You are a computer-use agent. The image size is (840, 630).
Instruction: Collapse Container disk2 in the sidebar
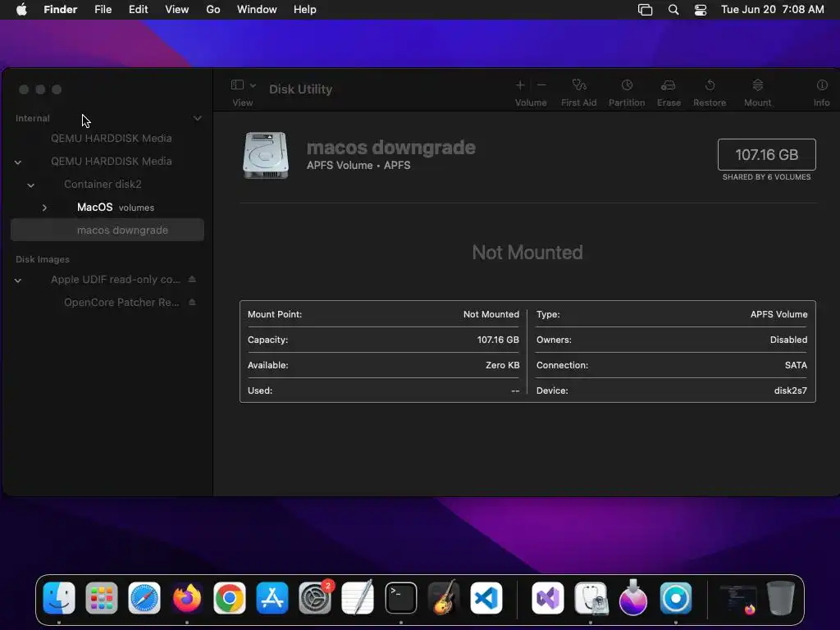(31, 185)
